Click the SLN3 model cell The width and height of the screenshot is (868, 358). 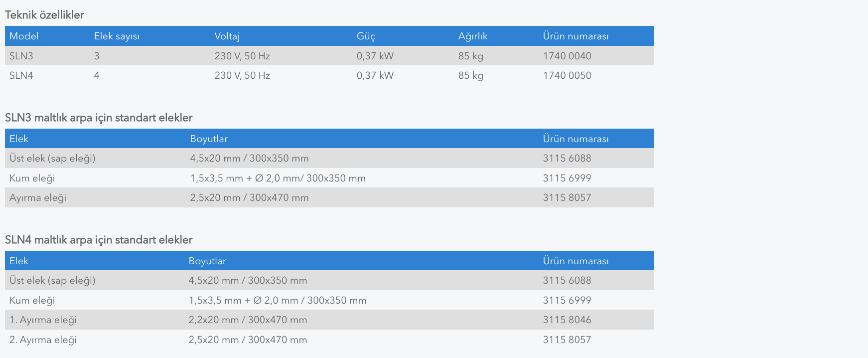coord(21,56)
